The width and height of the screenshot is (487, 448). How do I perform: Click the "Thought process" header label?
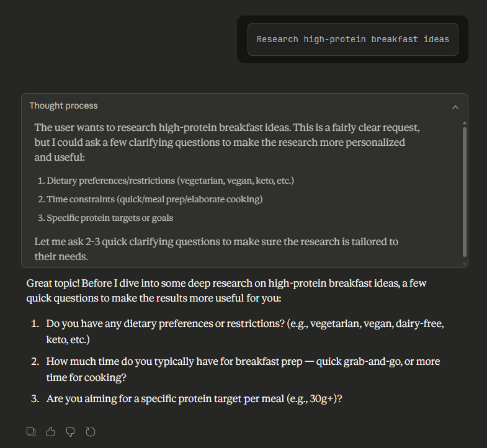64,106
